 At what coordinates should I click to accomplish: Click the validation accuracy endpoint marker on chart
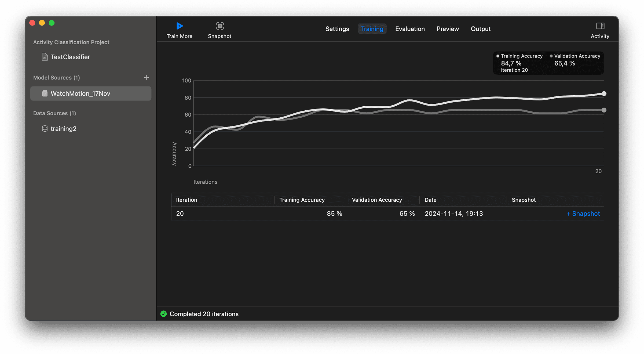point(604,110)
